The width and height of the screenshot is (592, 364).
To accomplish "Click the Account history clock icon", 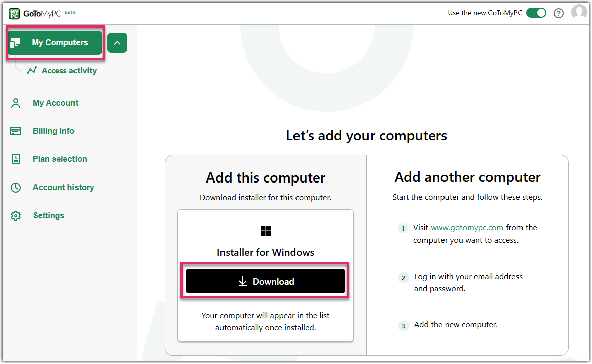I will pos(16,188).
